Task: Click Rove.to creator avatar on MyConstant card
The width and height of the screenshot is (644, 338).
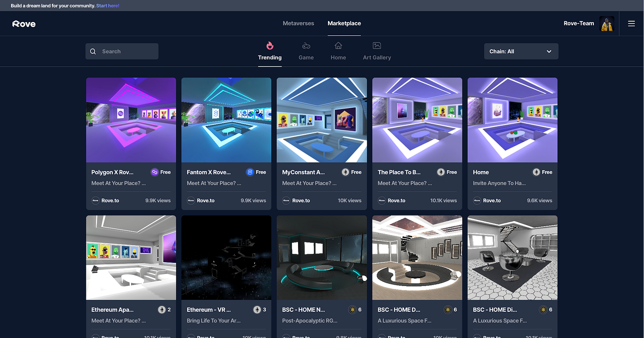Action: [x=286, y=201]
